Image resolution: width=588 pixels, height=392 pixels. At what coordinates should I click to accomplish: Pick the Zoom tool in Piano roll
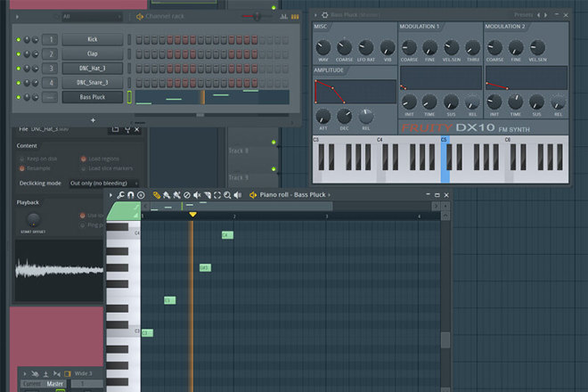click(227, 195)
